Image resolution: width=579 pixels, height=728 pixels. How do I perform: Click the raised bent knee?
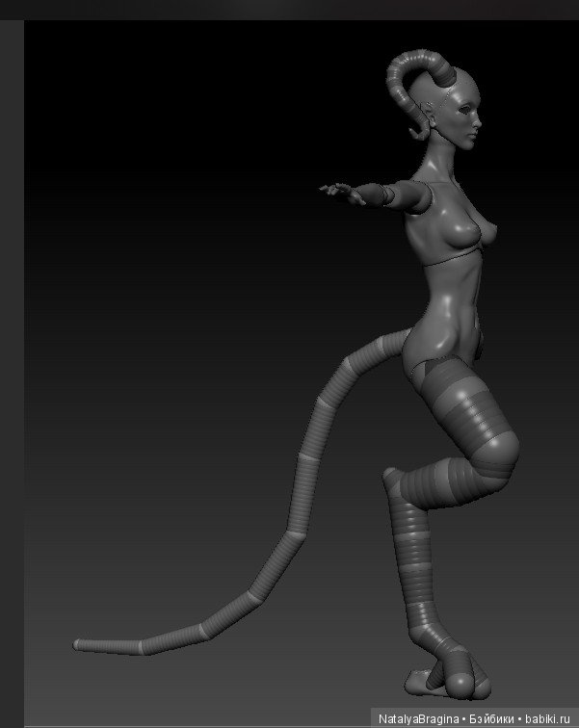[x=501, y=447]
